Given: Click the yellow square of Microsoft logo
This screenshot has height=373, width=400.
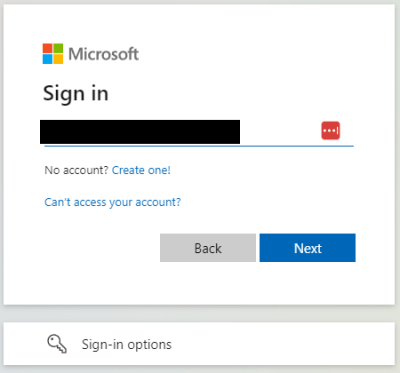Looking at the screenshot, I should click(x=58, y=59).
